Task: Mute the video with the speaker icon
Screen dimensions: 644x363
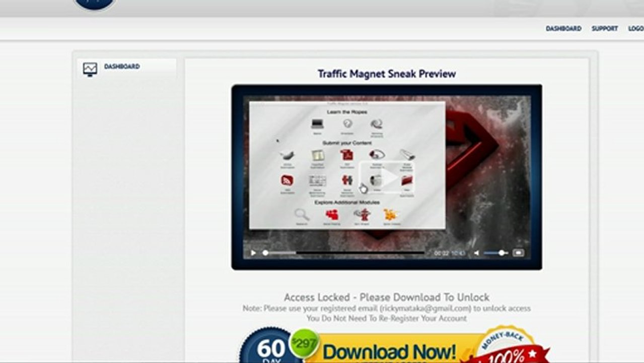Action: (x=476, y=253)
